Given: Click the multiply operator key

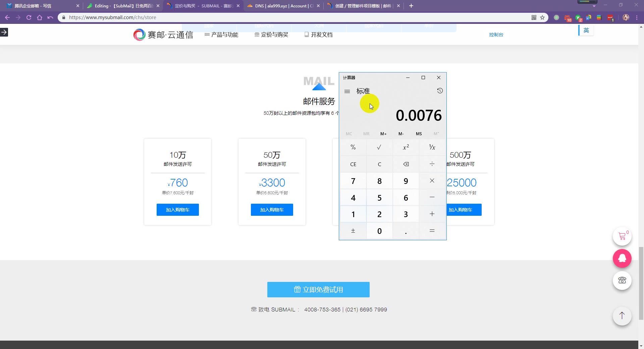Looking at the screenshot, I should (432, 181).
